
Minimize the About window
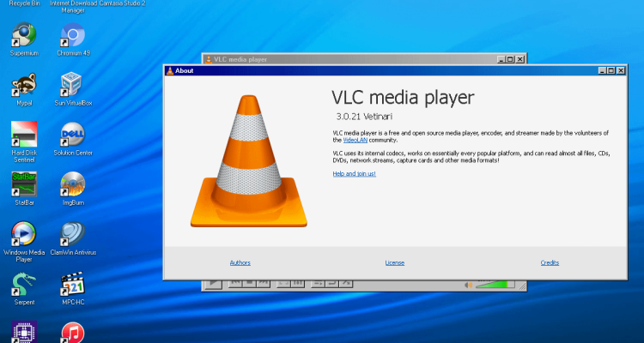coord(602,70)
